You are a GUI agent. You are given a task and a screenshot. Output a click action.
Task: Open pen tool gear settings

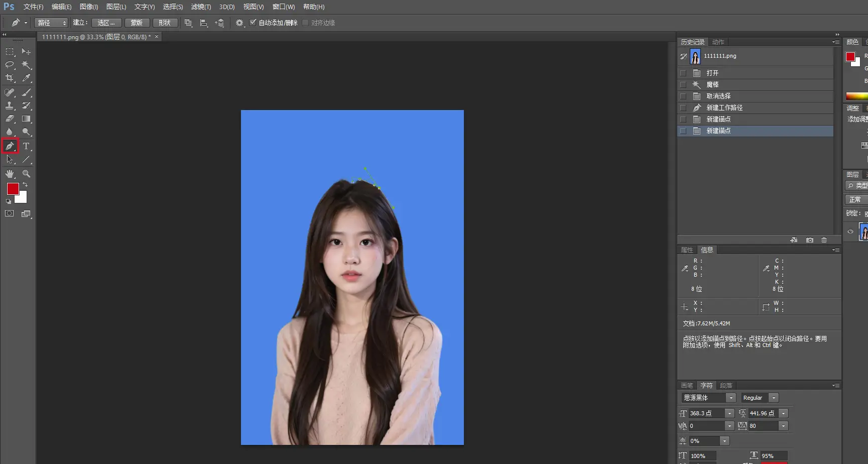click(239, 23)
